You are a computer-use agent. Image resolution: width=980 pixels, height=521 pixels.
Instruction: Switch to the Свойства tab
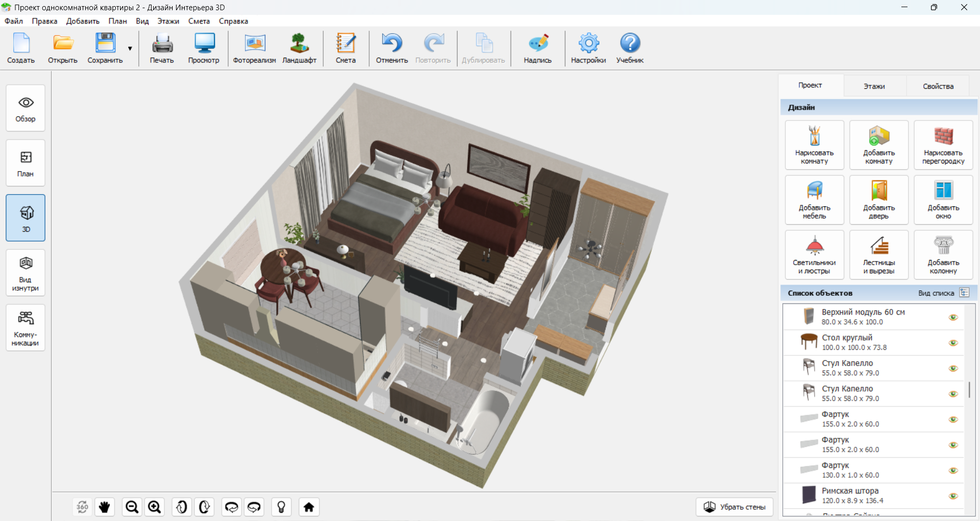[x=938, y=86]
